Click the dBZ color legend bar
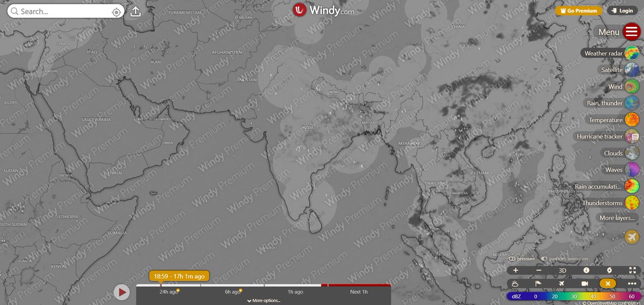 click(574, 296)
